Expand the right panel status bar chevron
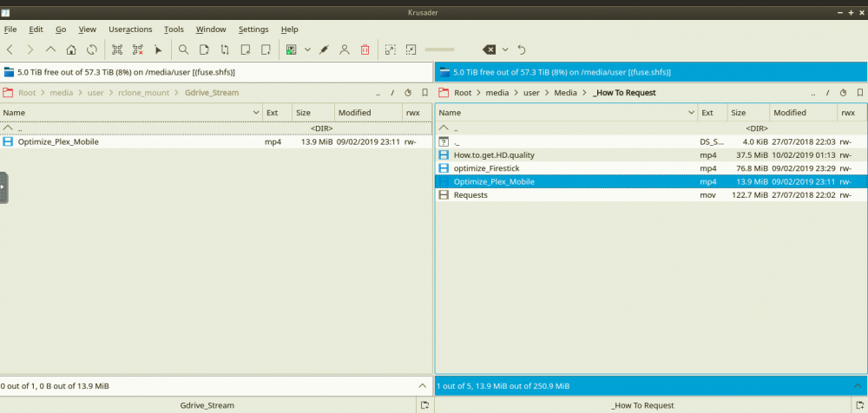 coord(858,386)
